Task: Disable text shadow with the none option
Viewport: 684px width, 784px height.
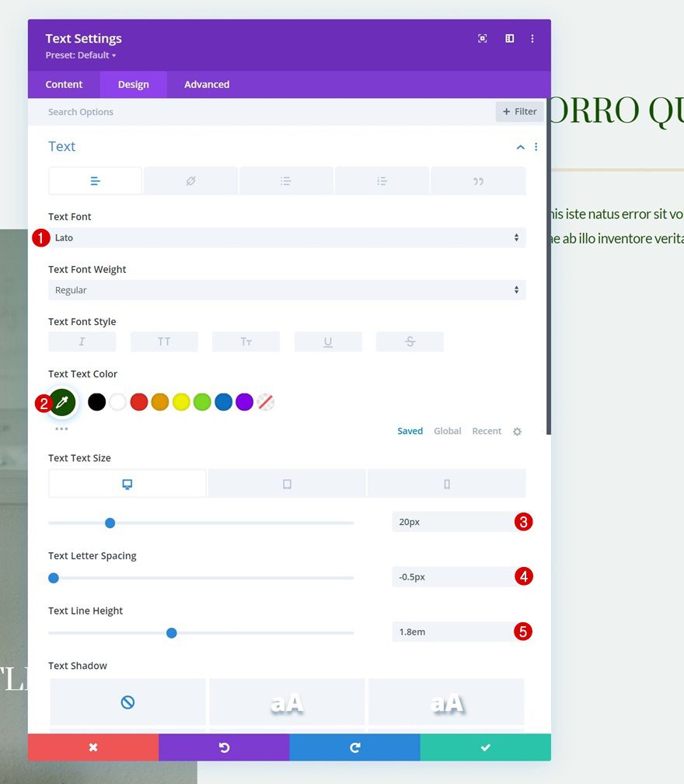Action: [x=127, y=701]
